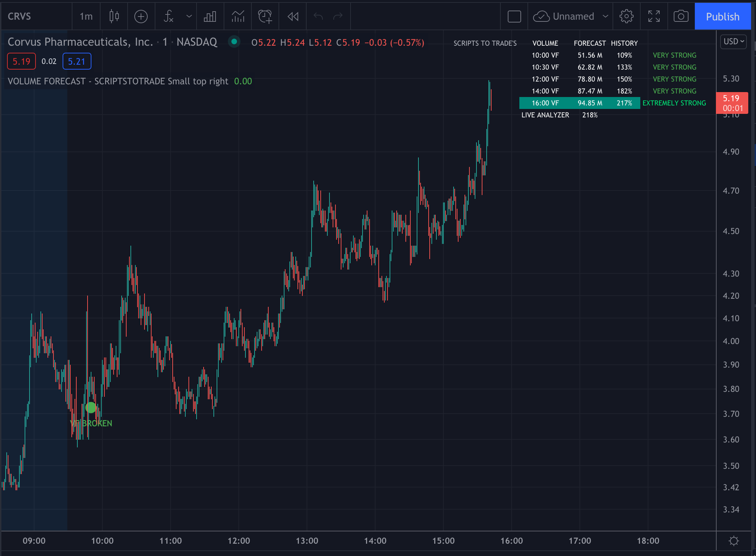Open the 1m timeframe selector
The width and height of the screenshot is (756, 556).
tap(86, 17)
